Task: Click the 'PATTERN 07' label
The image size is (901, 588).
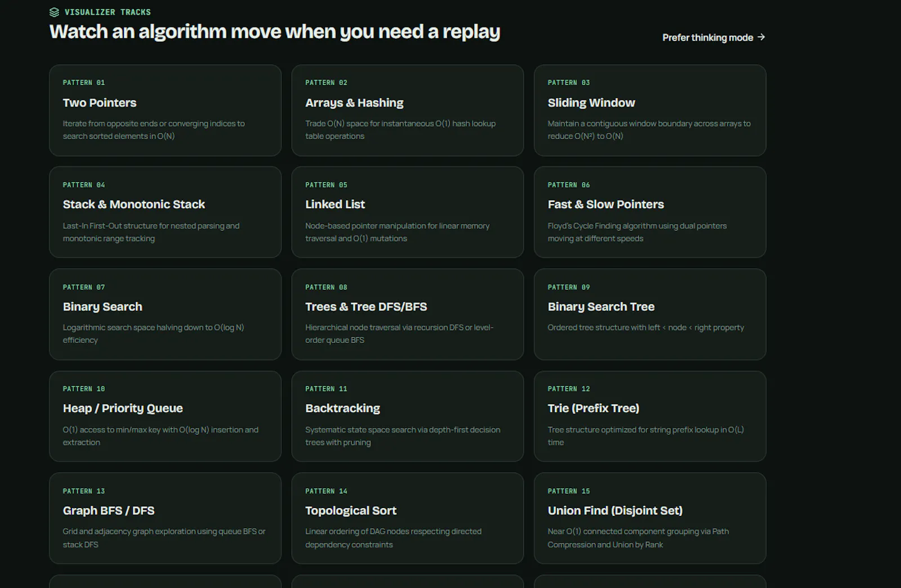Action: [84, 287]
